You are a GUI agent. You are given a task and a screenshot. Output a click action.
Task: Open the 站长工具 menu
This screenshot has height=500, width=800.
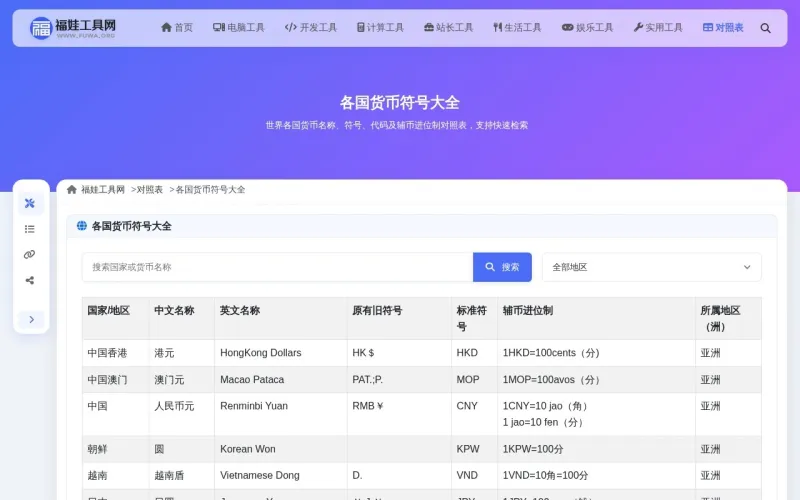(448, 28)
